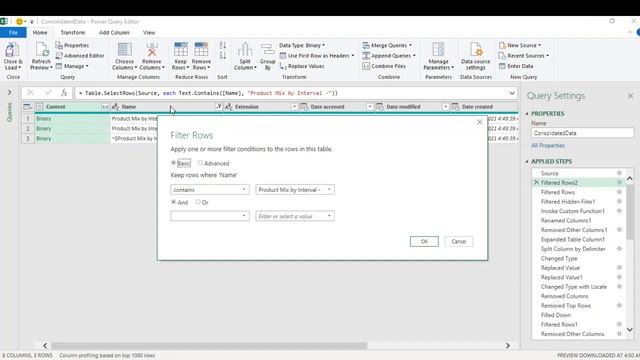
Task: Open Data source settings
Action: click(x=476, y=56)
